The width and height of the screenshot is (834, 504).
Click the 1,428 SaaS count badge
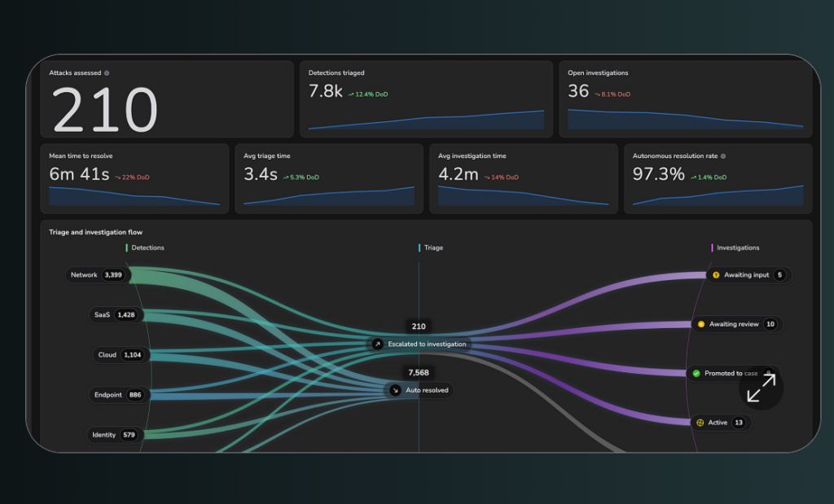pyautogui.click(x=126, y=315)
